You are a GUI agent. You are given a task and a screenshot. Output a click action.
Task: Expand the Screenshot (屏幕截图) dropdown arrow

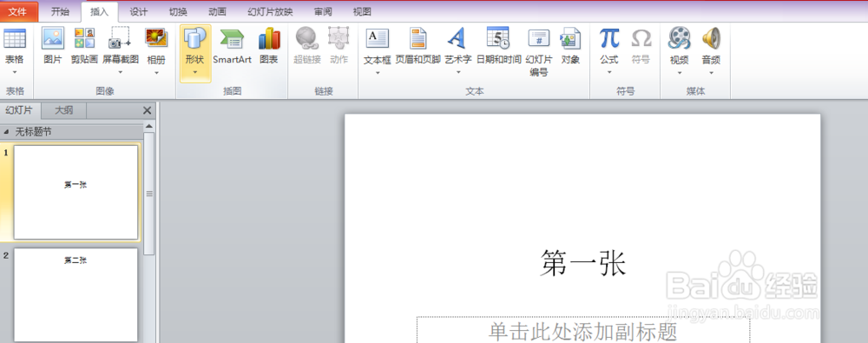click(120, 72)
